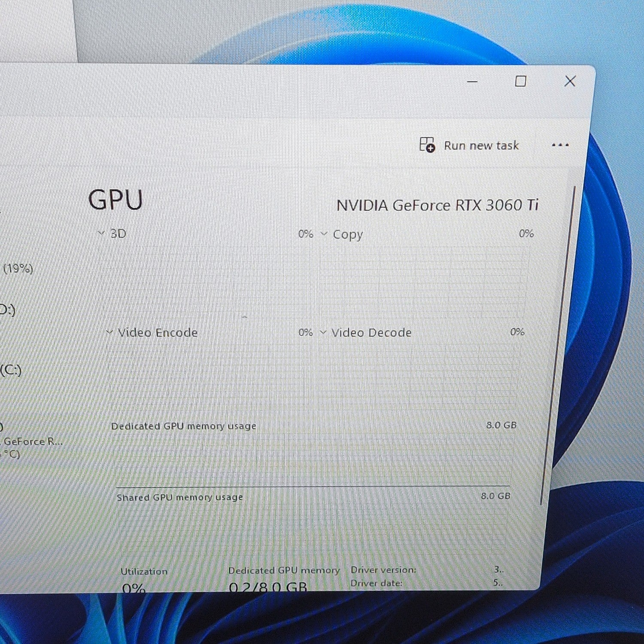
Task: Click the Dedicated GPU memory usage label
Action: [x=183, y=426]
